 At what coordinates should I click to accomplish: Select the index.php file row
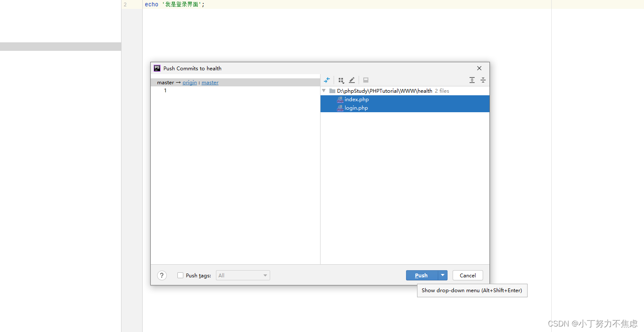[405, 100]
